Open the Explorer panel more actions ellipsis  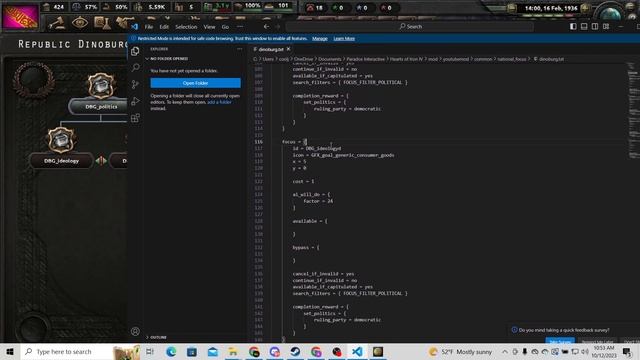(x=239, y=49)
